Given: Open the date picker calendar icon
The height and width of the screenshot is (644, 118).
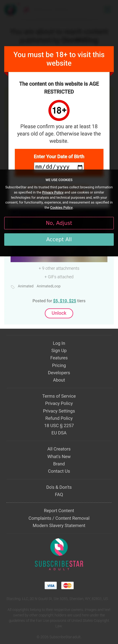Looking at the screenshot, I should pyautogui.click(x=80, y=167).
